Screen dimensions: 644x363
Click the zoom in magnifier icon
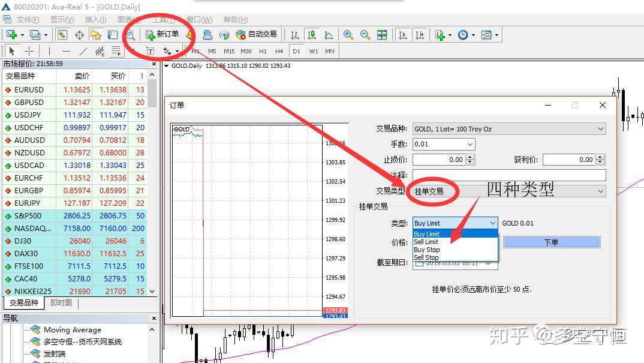(348, 35)
